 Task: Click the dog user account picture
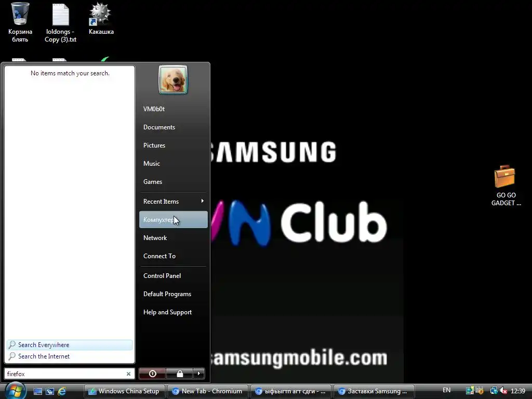[172, 79]
